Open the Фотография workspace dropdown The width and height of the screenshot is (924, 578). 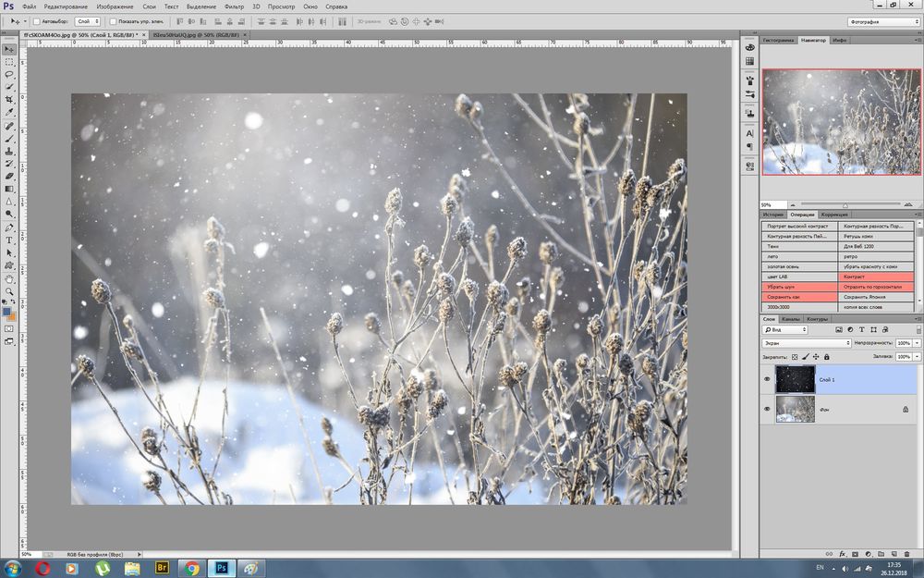point(882,20)
